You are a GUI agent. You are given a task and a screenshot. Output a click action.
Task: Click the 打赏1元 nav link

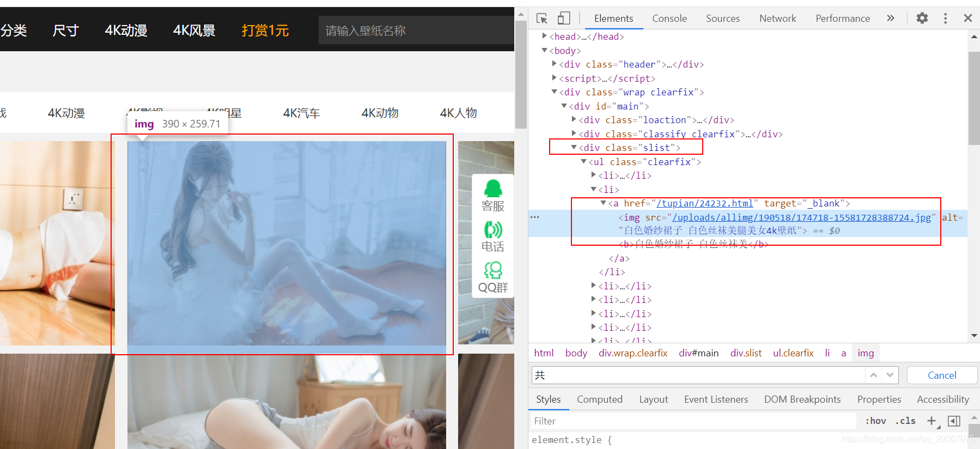(x=265, y=30)
